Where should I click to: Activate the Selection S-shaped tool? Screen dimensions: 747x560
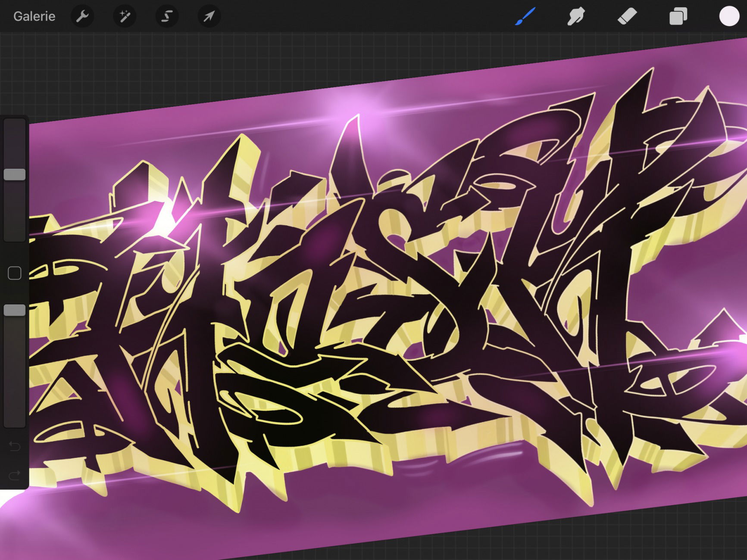[x=167, y=16]
